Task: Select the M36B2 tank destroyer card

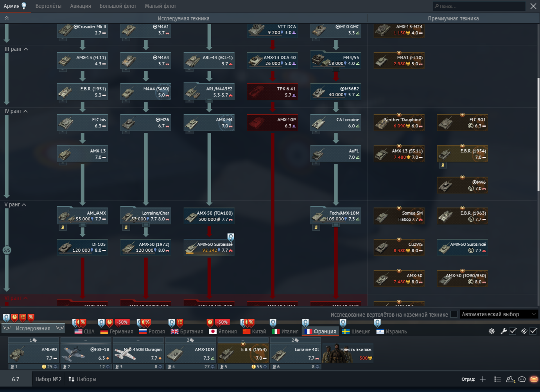Action: coord(336,92)
